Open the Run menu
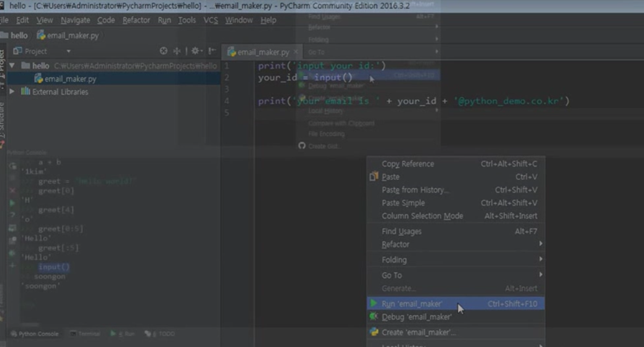644x347 pixels. (164, 20)
